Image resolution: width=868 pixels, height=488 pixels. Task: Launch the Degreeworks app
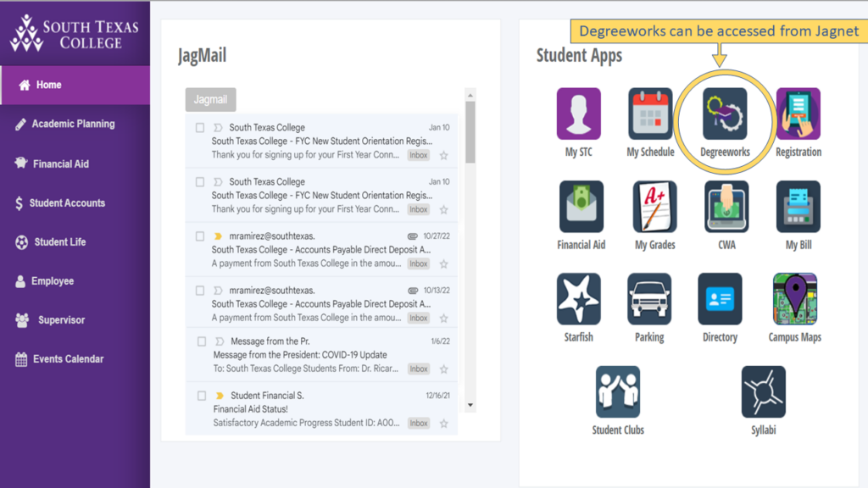pyautogui.click(x=725, y=114)
